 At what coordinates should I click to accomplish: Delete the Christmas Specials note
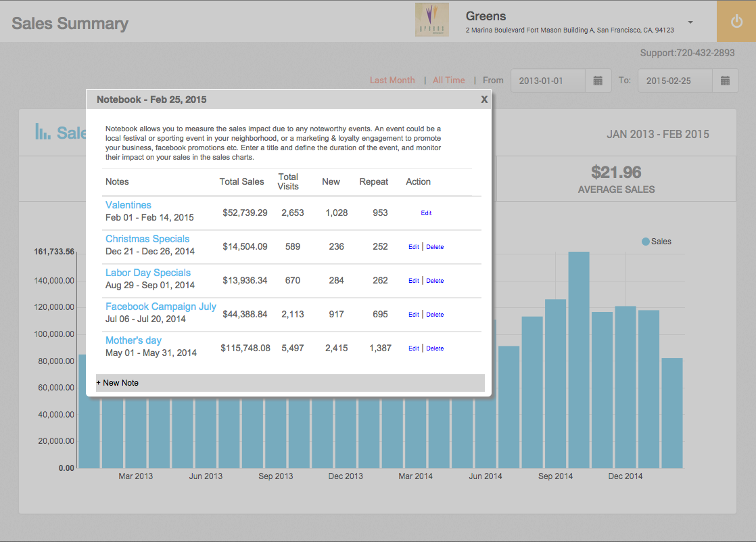[x=435, y=246]
